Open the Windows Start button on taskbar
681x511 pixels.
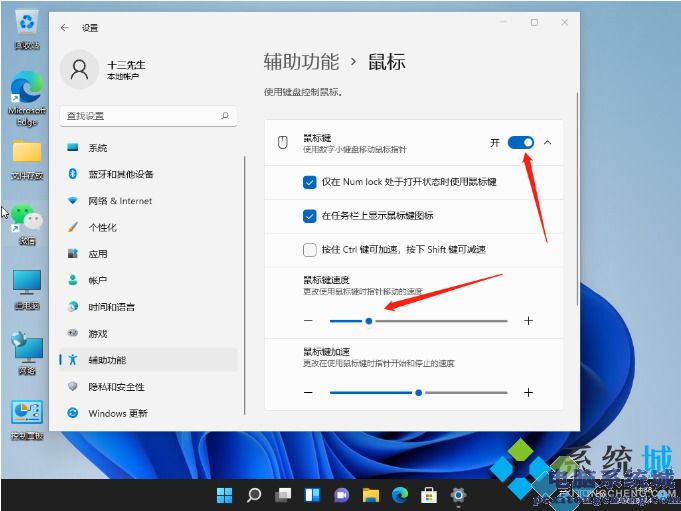click(225, 495)
